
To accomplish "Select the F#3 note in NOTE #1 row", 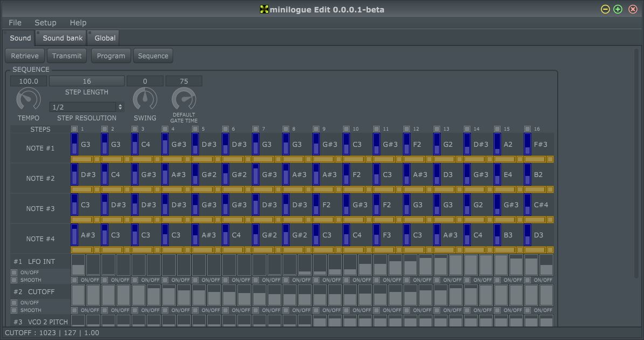I will pos(540,144).
